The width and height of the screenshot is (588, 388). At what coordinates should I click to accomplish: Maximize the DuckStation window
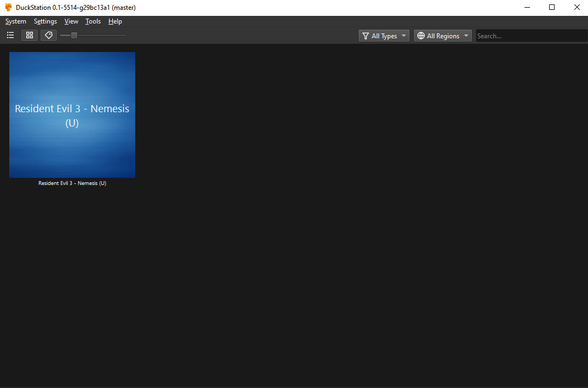(552, 7)
